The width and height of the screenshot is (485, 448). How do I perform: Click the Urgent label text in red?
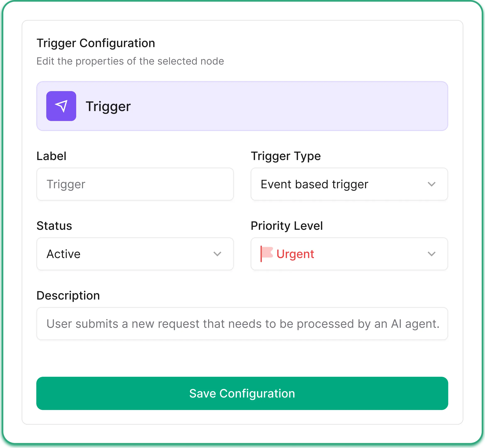[295, 253]
